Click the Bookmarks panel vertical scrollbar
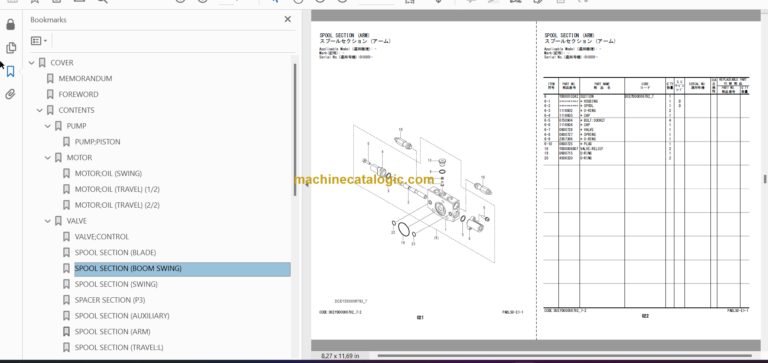768x363 pixels. (x=295, y=130)
